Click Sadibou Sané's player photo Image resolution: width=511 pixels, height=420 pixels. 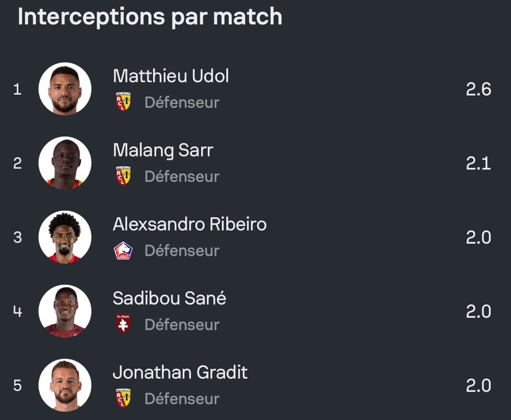65,311
